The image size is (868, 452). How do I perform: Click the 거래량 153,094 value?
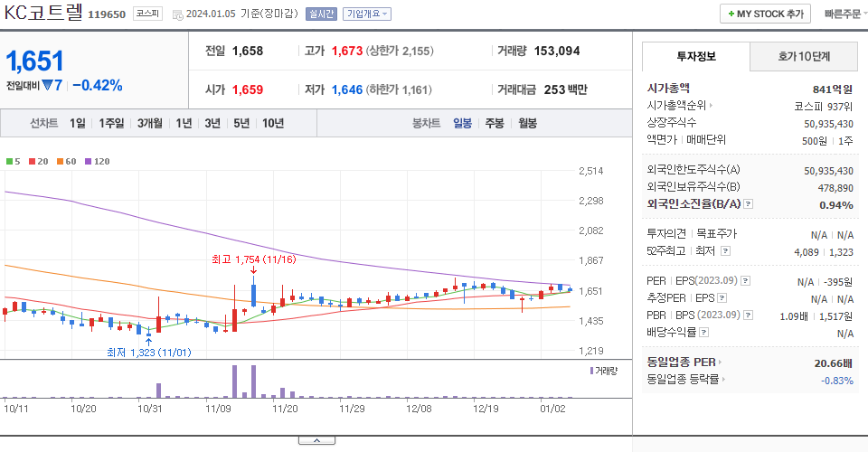pos(557,51)
